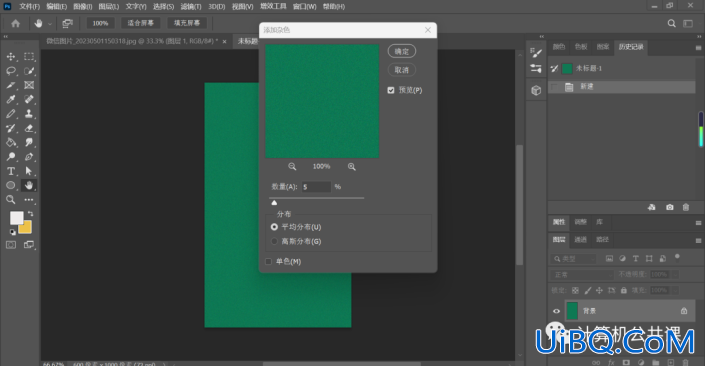
Task: Reset to default foreground/background colors
Action: click(x=13, y=232)
